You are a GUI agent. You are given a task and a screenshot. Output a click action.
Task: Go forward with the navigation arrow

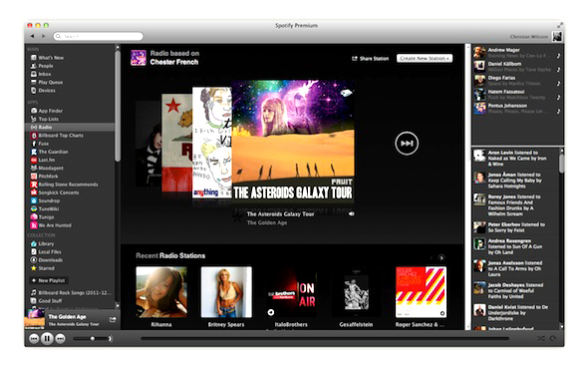pos(44,36)
